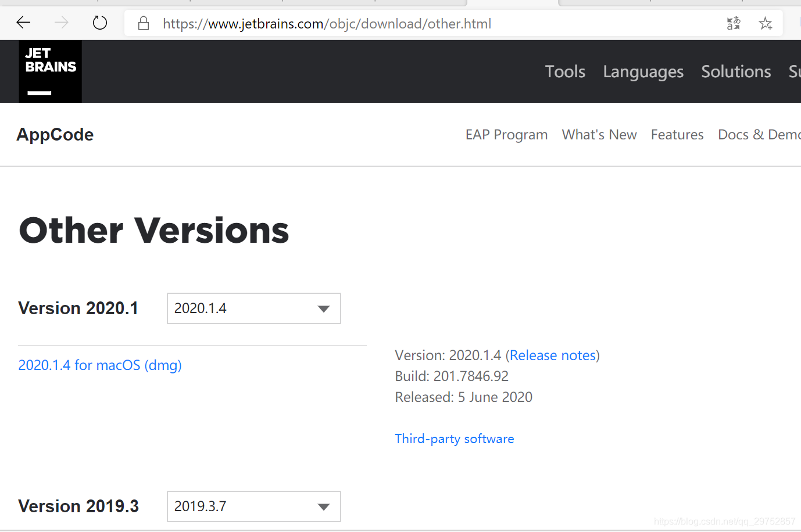Click the Version 2020.1 label
Viewport: 801px width, 532px height.
78,308
